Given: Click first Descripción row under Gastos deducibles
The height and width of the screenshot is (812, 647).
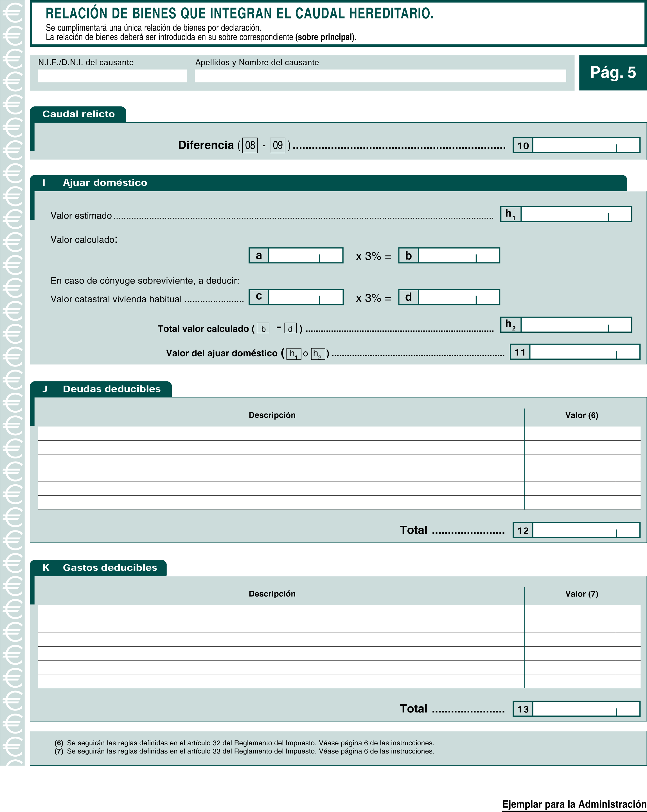Looking at the screenshot, I should (281, 612).
